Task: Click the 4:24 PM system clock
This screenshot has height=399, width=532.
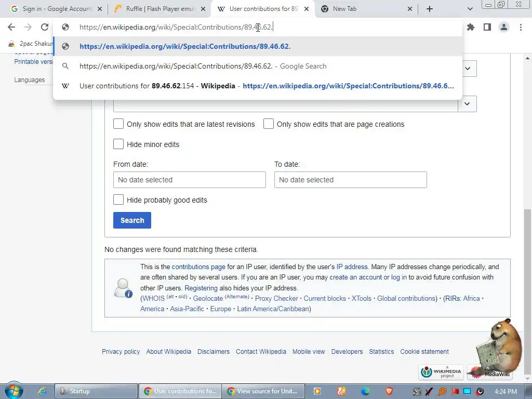Action: point(506,392)
